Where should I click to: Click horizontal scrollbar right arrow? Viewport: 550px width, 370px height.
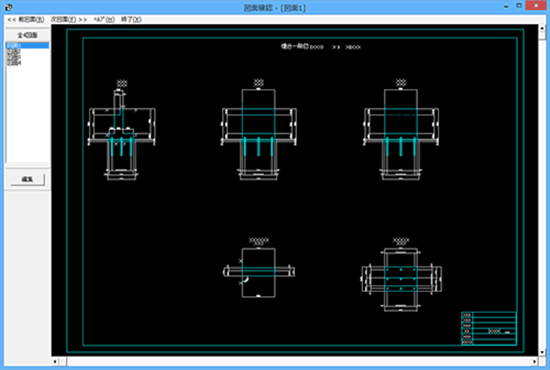click(534, 361)
